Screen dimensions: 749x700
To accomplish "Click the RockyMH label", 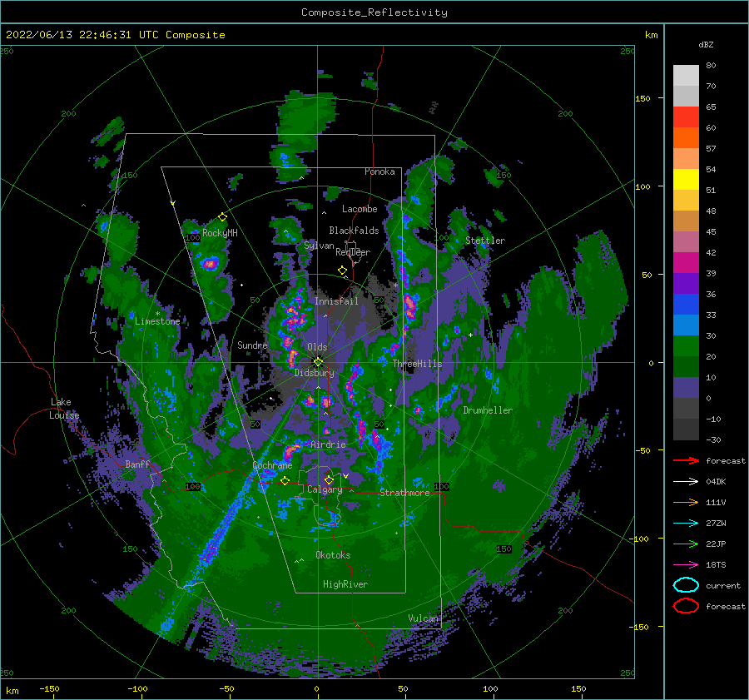I will (220, 233).
